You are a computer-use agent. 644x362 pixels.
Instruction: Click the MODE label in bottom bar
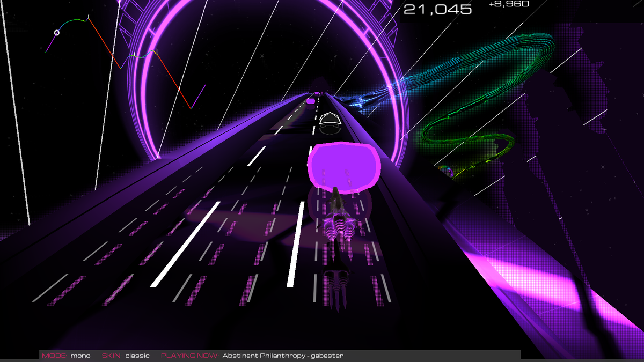pyautogui.click(x=55, y=356)
